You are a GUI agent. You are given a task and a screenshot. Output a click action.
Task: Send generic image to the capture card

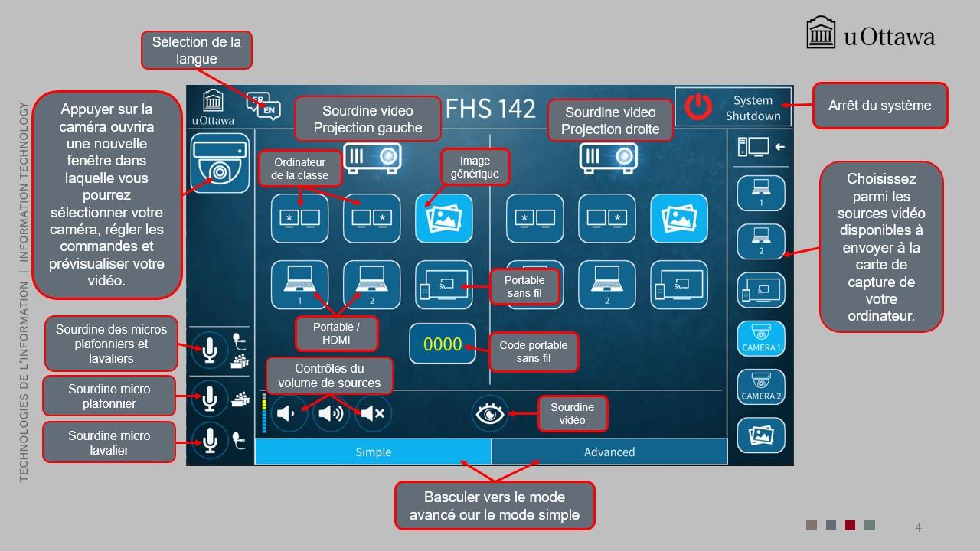coord(761,436)
